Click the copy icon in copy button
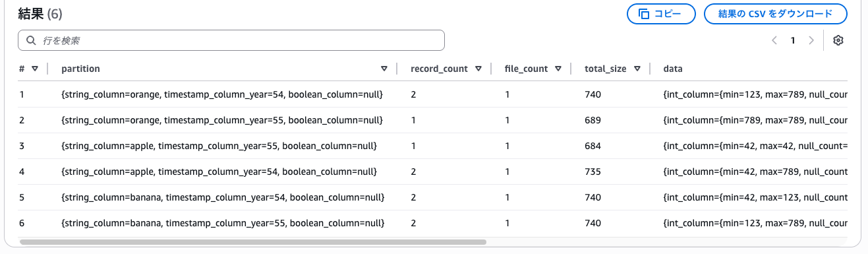868x254 pixels. 645,14
